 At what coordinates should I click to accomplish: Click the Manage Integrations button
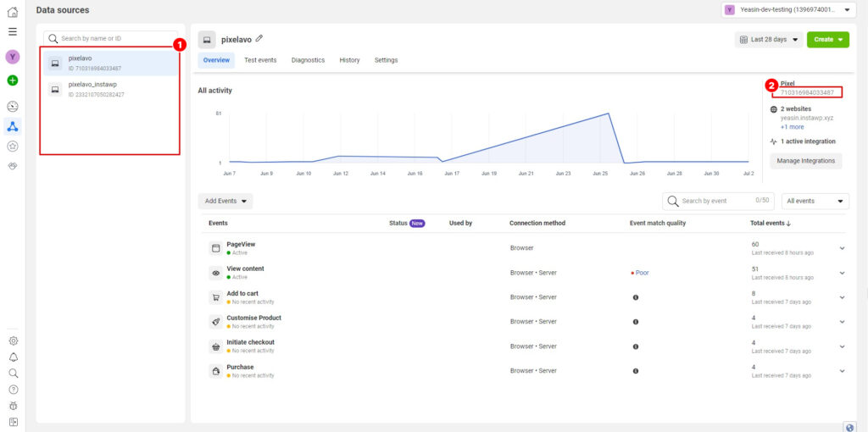coord(805,160)
